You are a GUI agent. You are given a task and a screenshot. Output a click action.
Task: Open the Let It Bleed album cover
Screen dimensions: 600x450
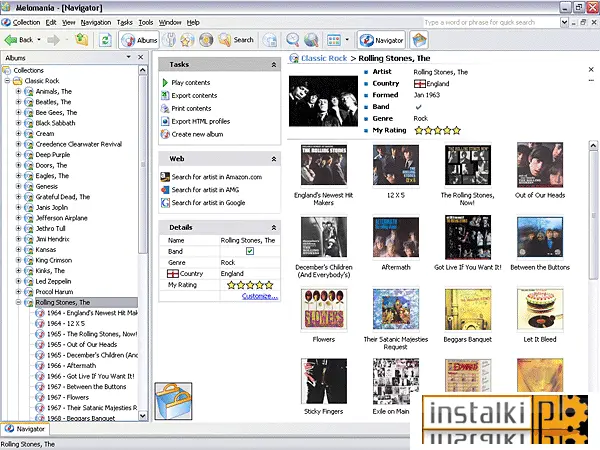point(540,309)
